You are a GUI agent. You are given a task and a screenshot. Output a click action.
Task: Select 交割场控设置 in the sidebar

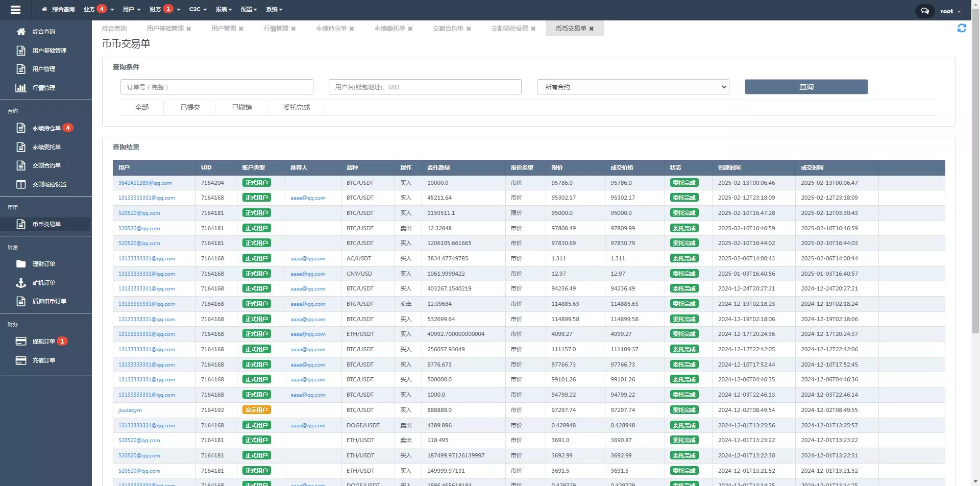tap(48, 184)
